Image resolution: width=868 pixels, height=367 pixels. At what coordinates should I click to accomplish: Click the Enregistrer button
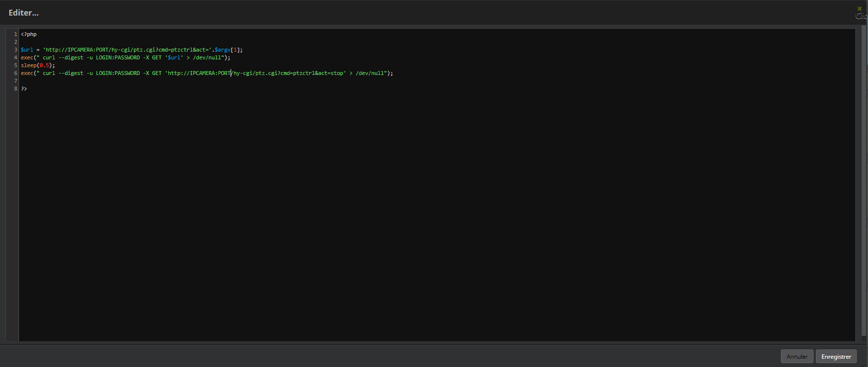click(836, 356)
